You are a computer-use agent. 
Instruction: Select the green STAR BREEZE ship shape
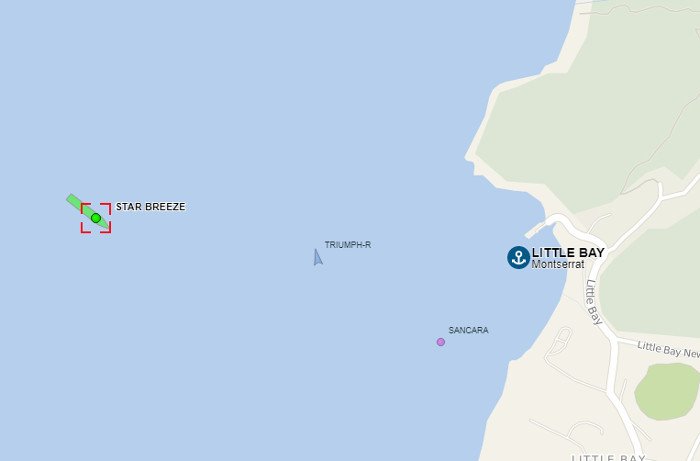pyautogui.click(x=88, y=212)
